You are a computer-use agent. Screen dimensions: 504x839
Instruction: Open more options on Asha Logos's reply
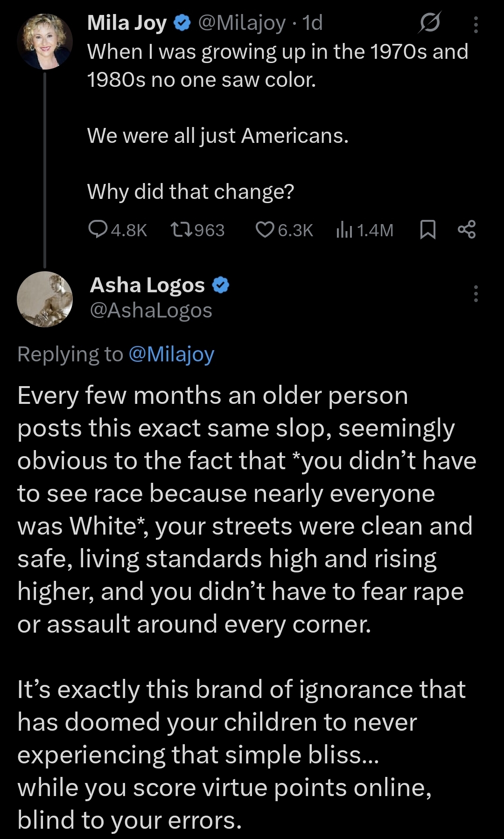click(476, 294)
